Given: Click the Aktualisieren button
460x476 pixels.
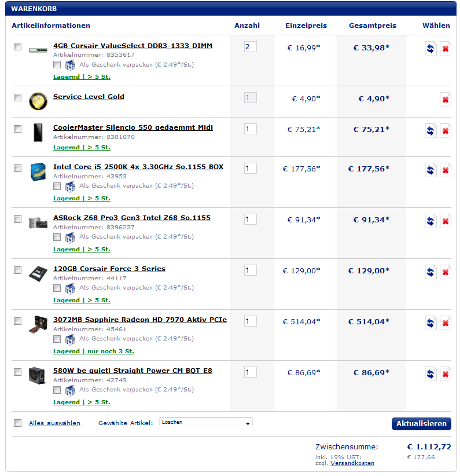Looking at the screenshot, I should [421, 424].
